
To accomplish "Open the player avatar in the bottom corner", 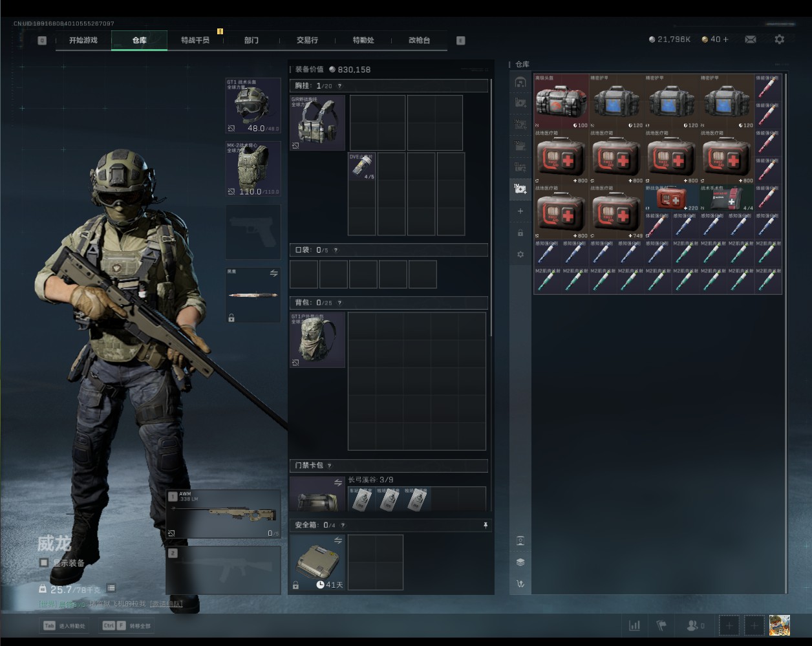I will 780,625.
